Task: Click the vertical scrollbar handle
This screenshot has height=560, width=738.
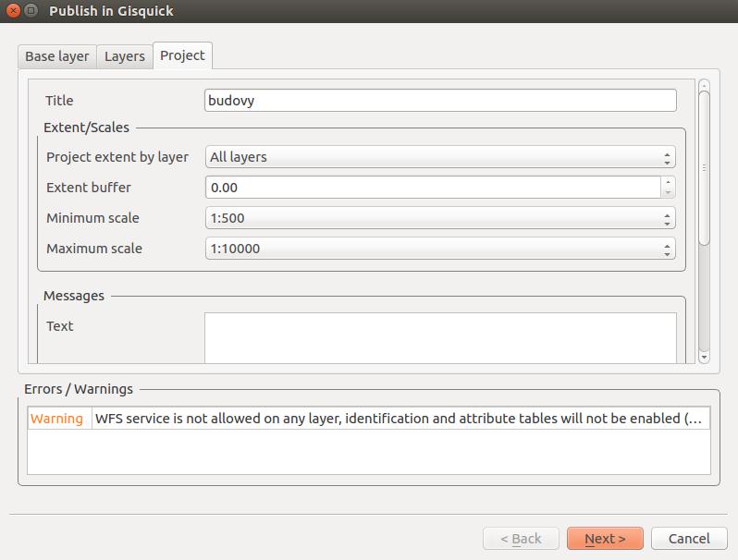Action: 704,168
